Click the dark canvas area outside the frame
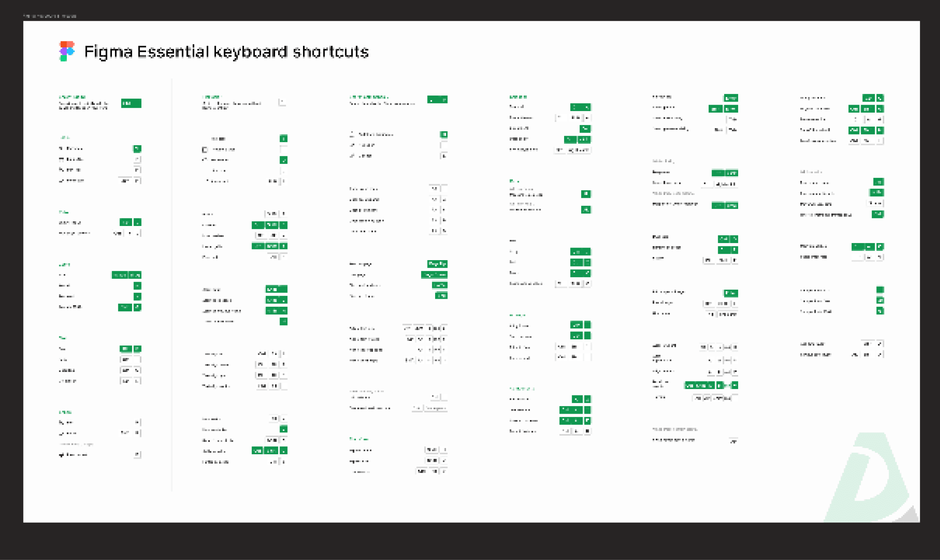 coord(470,542)
